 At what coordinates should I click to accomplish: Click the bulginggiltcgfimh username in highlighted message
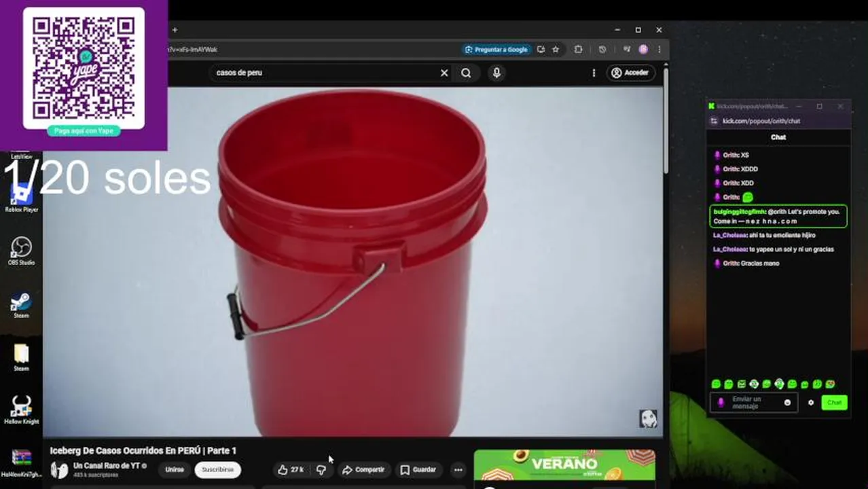[x=739, y=212]
